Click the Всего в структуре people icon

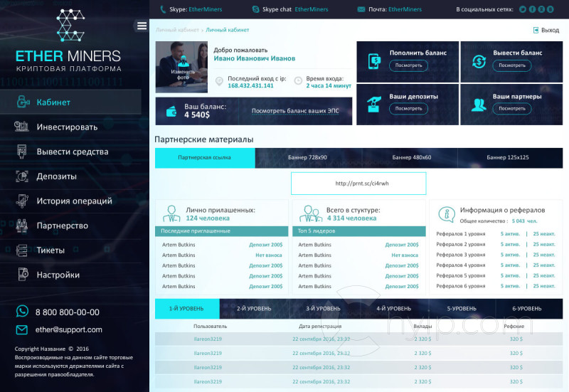click(311, 213)
